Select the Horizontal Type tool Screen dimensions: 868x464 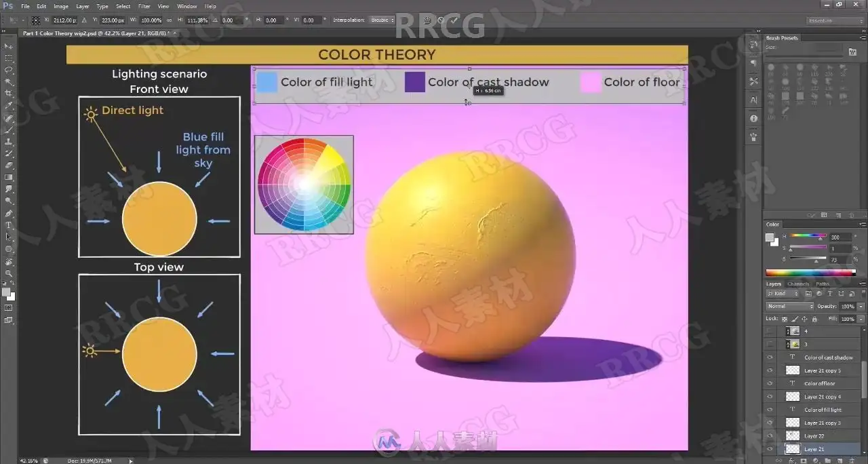click(x=9, y=225)
